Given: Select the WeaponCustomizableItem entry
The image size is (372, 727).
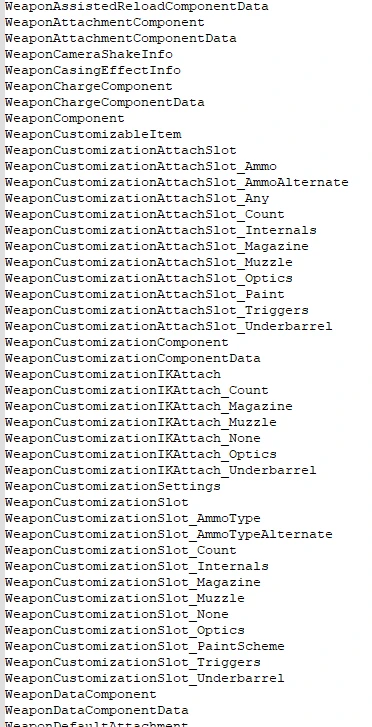Looking at the screenshot, I should 93,134.
